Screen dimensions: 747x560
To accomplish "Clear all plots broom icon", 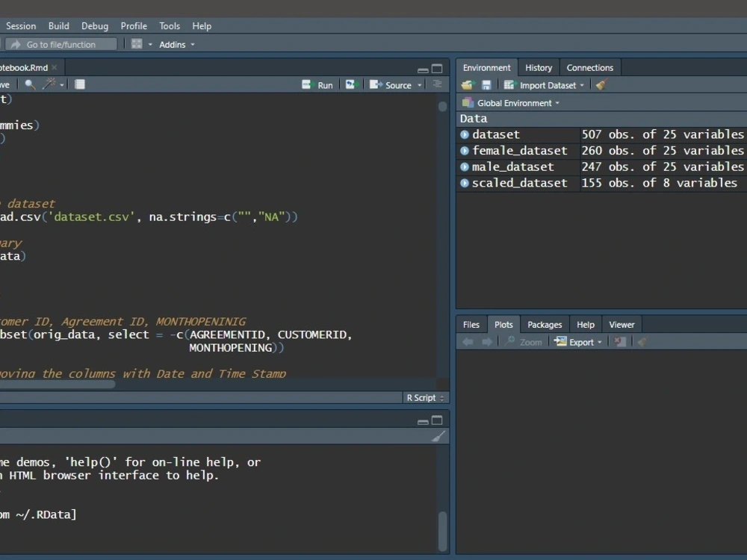I will 642,341.
